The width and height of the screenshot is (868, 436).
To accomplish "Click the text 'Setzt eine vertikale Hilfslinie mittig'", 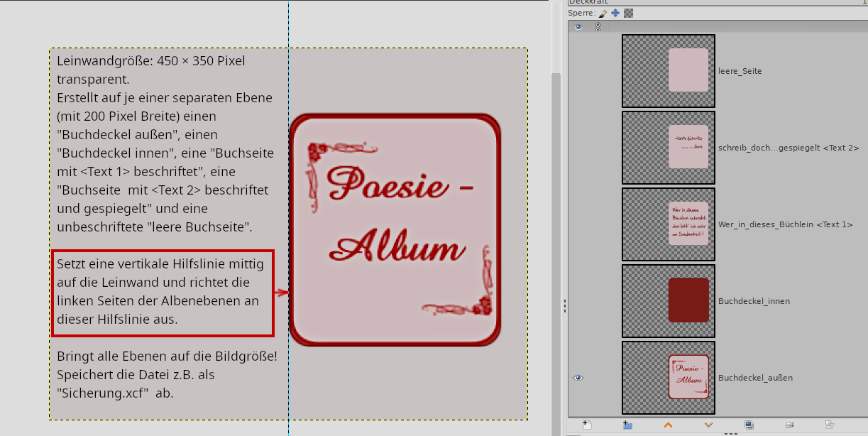I will [x=160, y=264].
